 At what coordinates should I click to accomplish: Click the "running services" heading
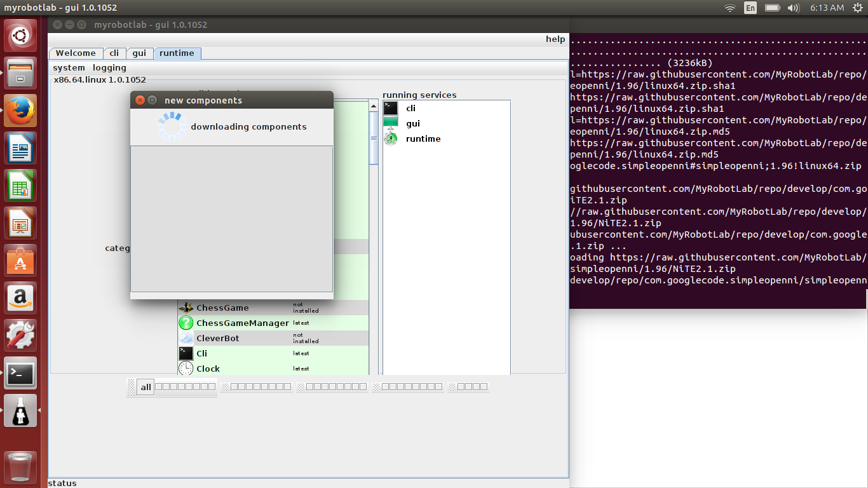(x=419, y=95)
